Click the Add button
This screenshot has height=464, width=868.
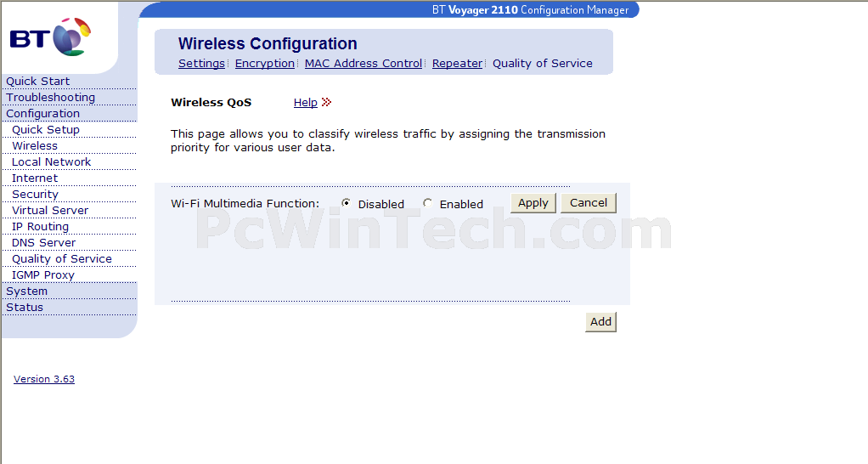600,322
